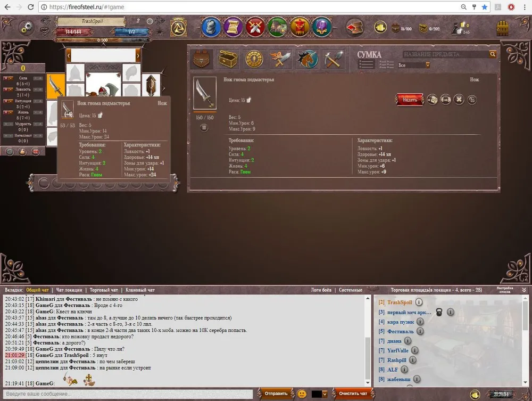The image size is (532, 401).
Task: Open the golden chest storage tab
Action: [x=228, y=59]
